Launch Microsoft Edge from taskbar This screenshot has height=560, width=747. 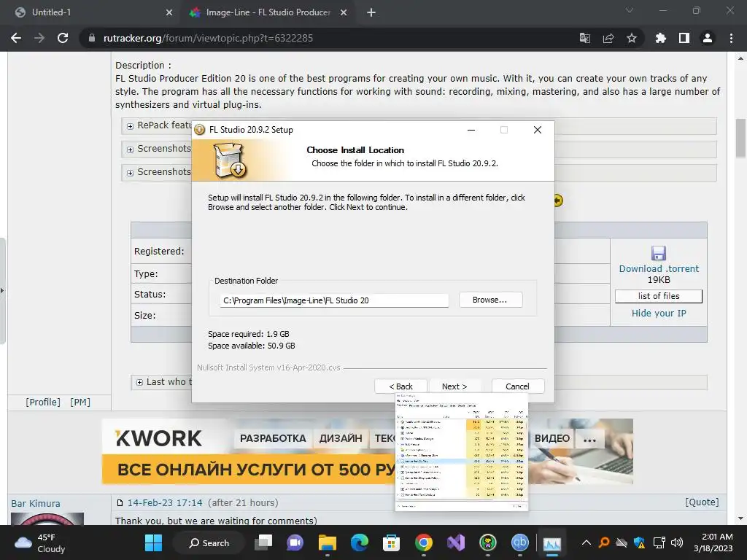[359, 542]
